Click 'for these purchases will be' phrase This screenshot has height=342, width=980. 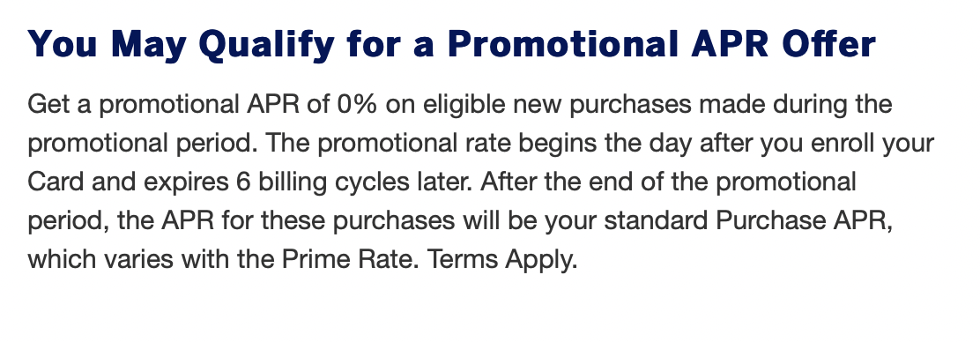click(x=378, y=220)
